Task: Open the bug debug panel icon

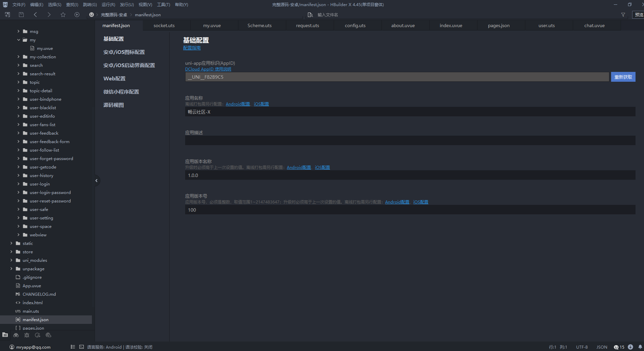Action: pyautogui.click(x=27, y=335)
